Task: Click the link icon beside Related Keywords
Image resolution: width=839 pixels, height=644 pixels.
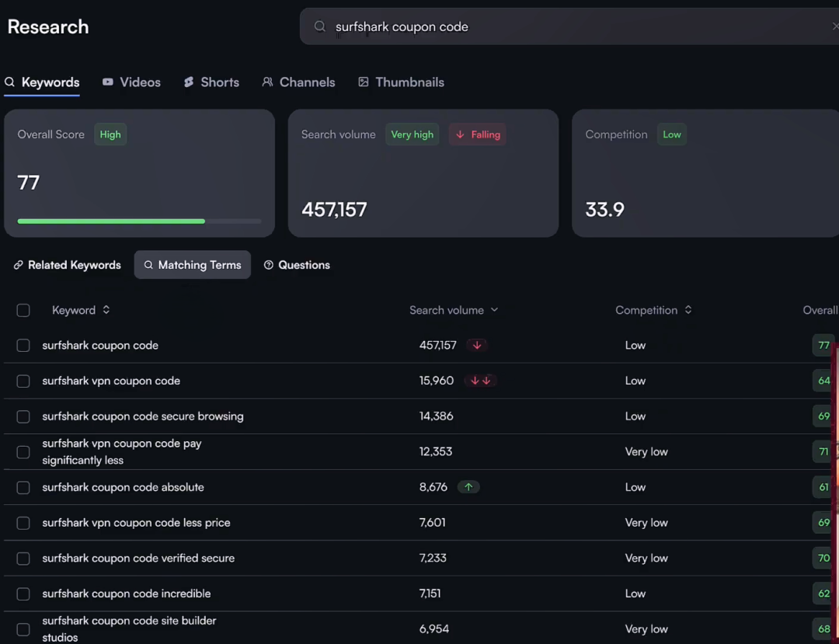Action: tap(18, 265)
